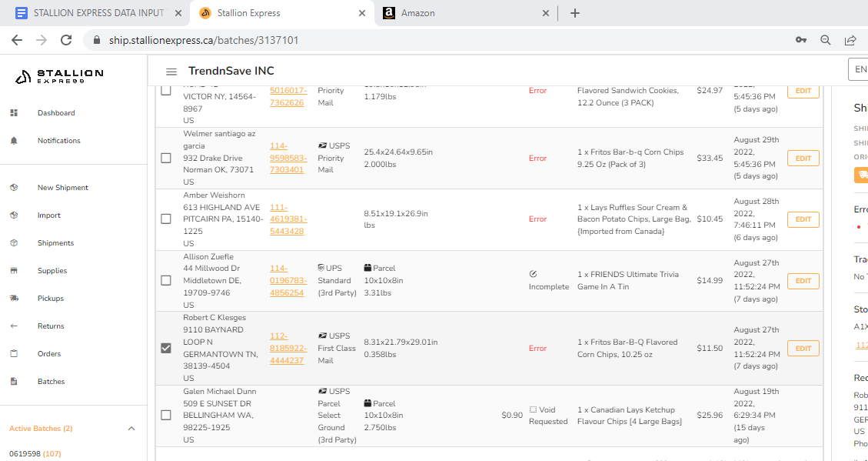
Task: Click EDIT button for Amber Weishorn shipment
Action: click(803, 219)
